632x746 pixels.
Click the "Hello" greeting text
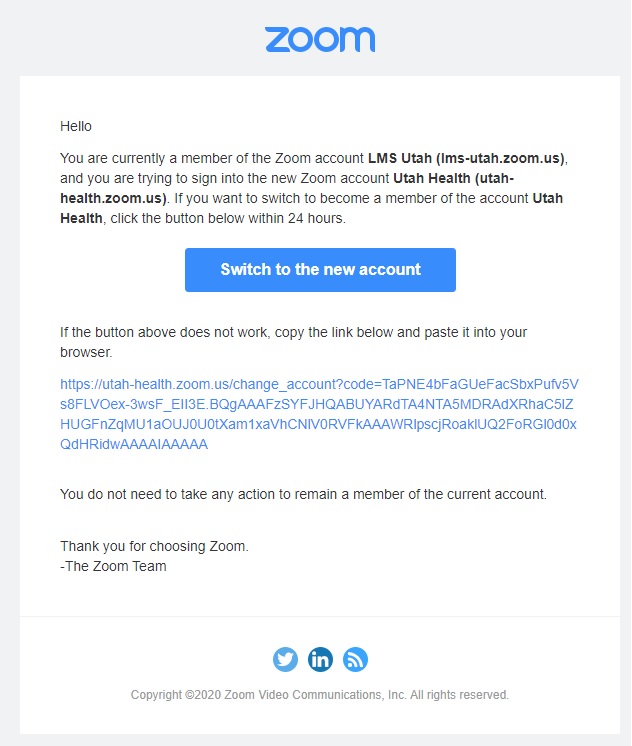(x=76, y=126)
